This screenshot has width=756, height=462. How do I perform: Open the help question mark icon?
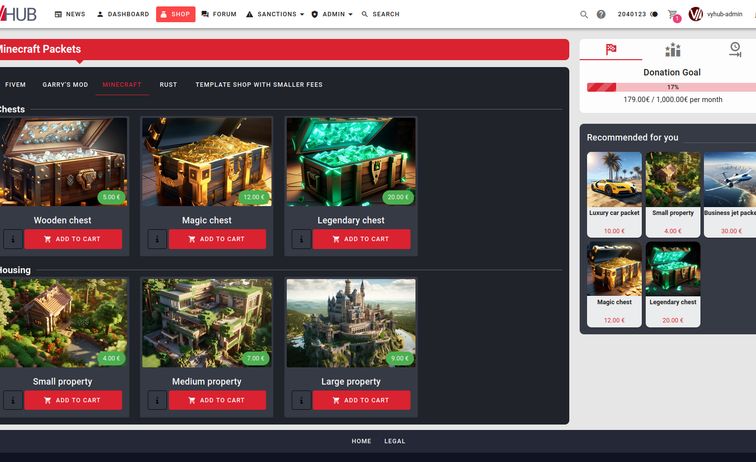coord(601,14)
